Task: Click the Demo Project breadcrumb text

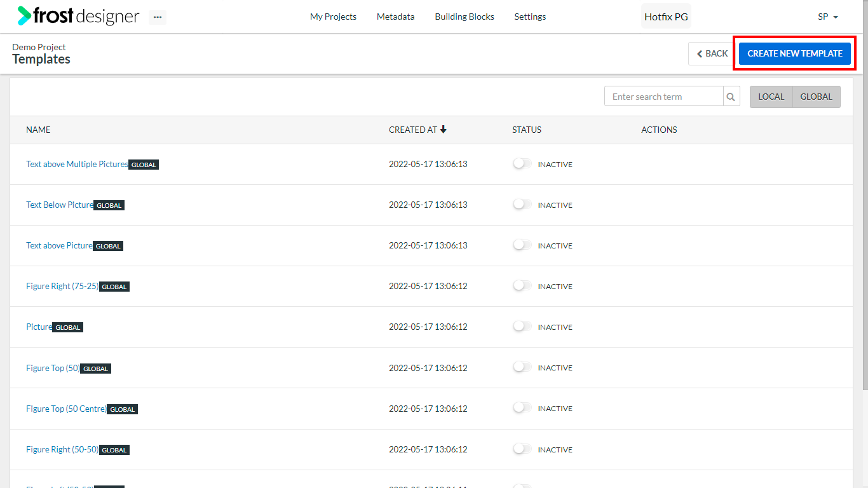Action: tap(39, 47)
